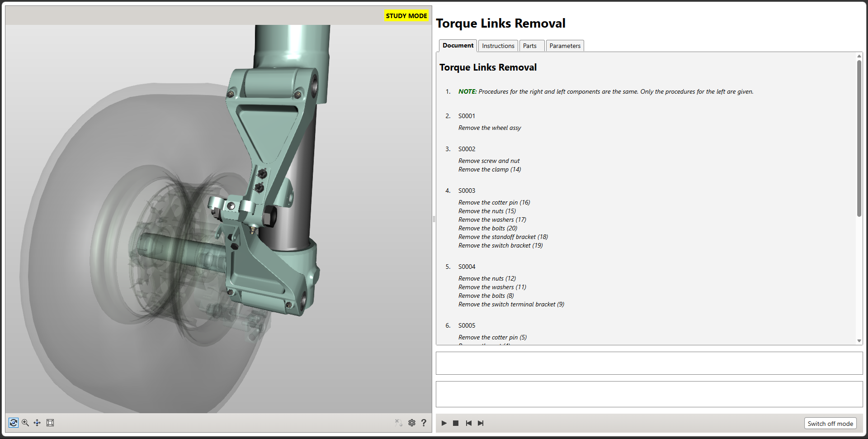Click the Switch off mode button
Screen dimensions: 868x439
830,424
